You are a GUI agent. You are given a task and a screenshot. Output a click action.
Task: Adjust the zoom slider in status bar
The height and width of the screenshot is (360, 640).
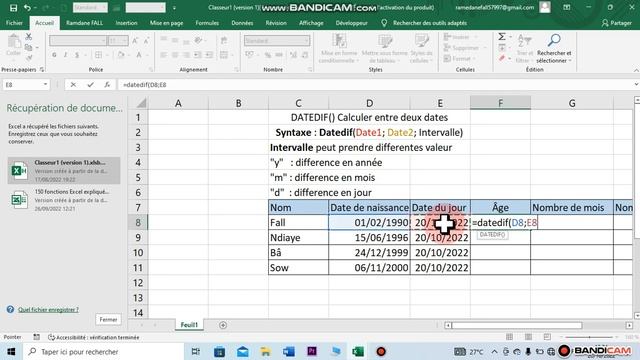click(x=590, y=337)
